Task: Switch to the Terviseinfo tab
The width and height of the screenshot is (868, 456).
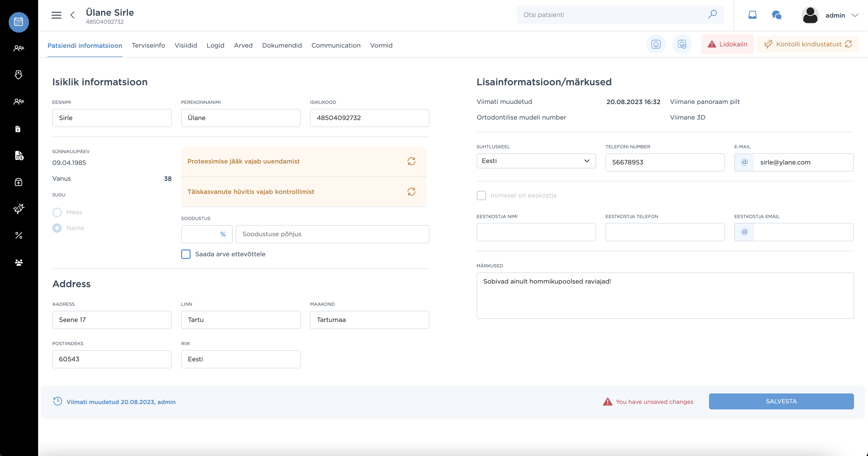Action: click(148, 45)
